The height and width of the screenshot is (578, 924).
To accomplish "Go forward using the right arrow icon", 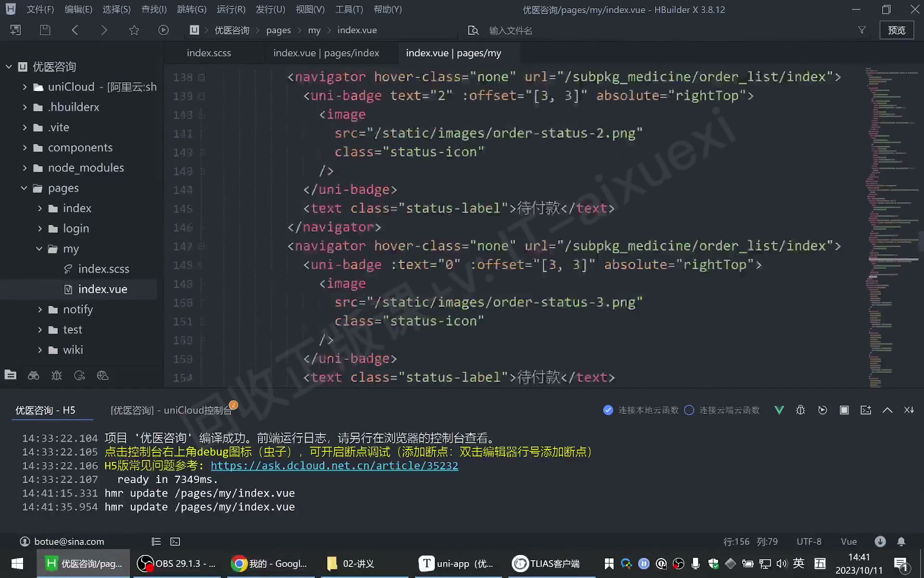I will click(x=104, y=30).
